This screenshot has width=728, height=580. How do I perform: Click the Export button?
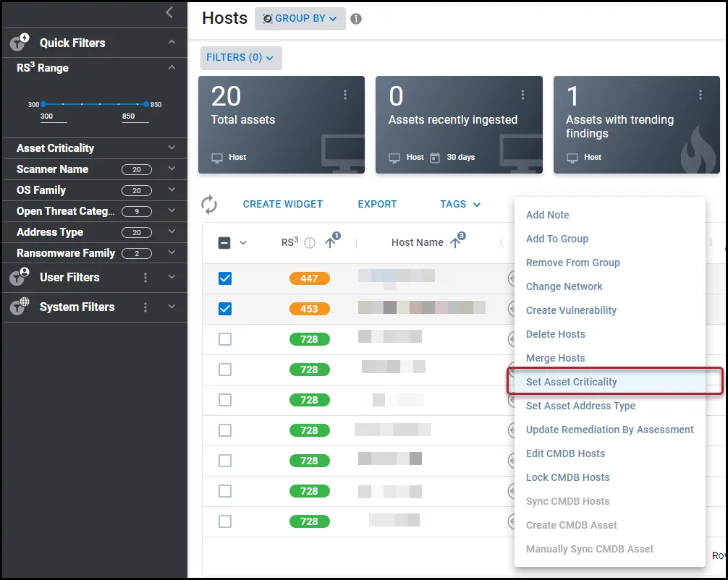tap(377, 204)
